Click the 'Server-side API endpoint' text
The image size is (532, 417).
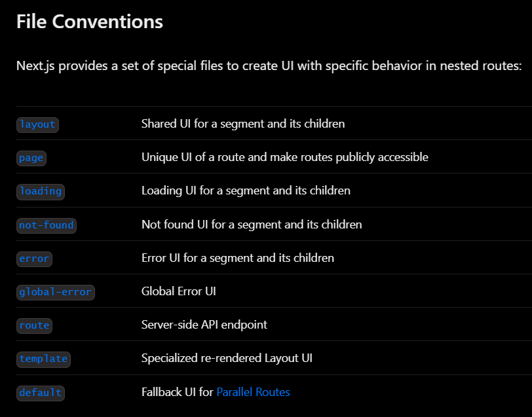tap(204, 325)
